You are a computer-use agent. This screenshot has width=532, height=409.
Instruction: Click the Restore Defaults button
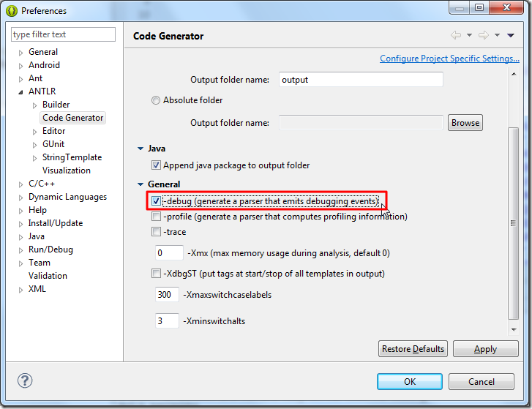(413, 349)
